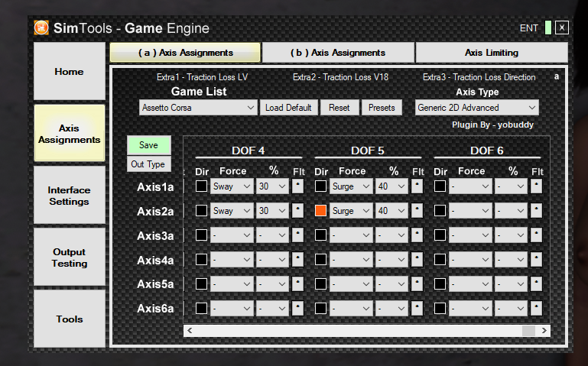Click the Out Type button
This screenshot has width=588, height=366.
coord(149,164)
